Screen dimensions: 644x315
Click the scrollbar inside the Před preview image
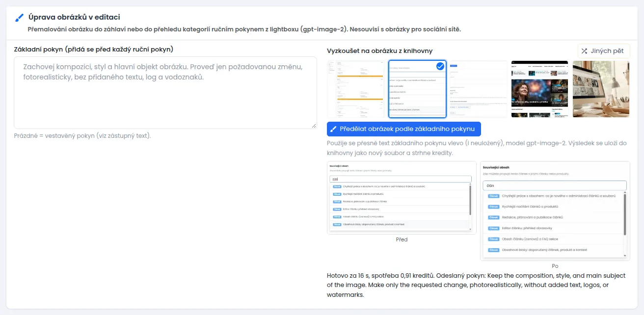(471, 208)
